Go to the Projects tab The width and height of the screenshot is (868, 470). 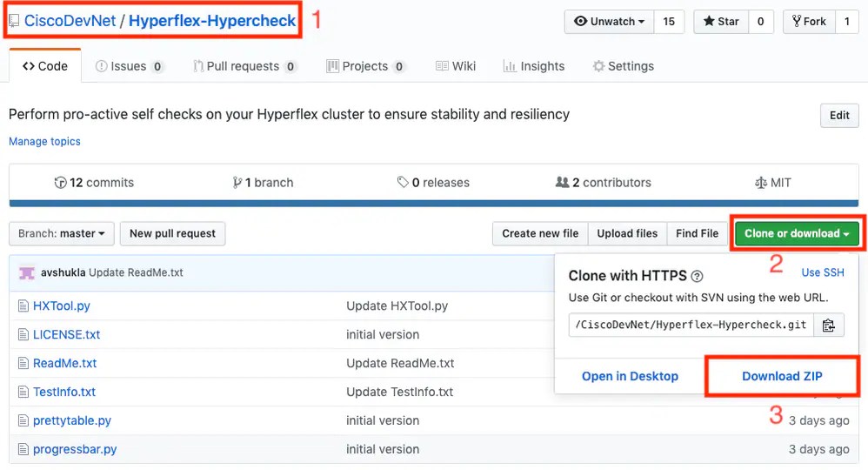[x=366, y=66]
